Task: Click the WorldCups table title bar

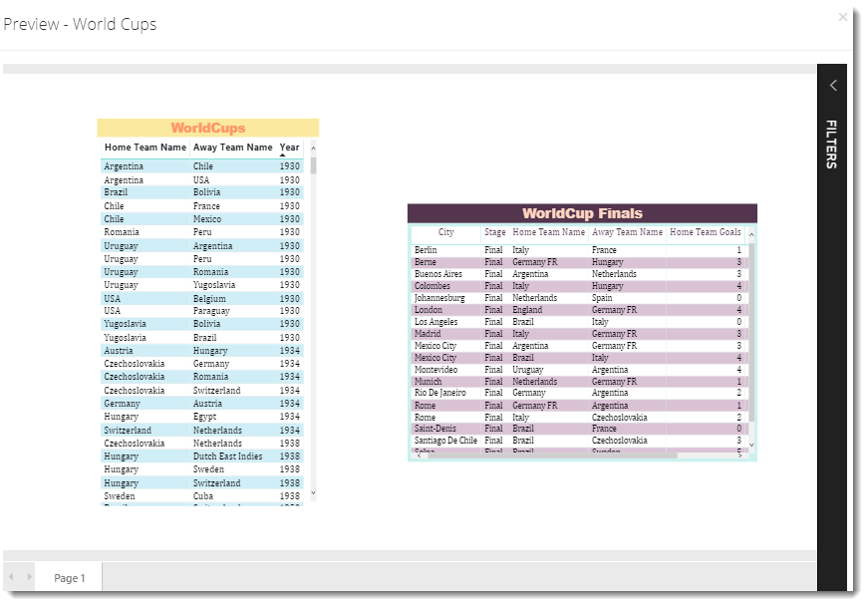Action: click(x=208, y=128)
